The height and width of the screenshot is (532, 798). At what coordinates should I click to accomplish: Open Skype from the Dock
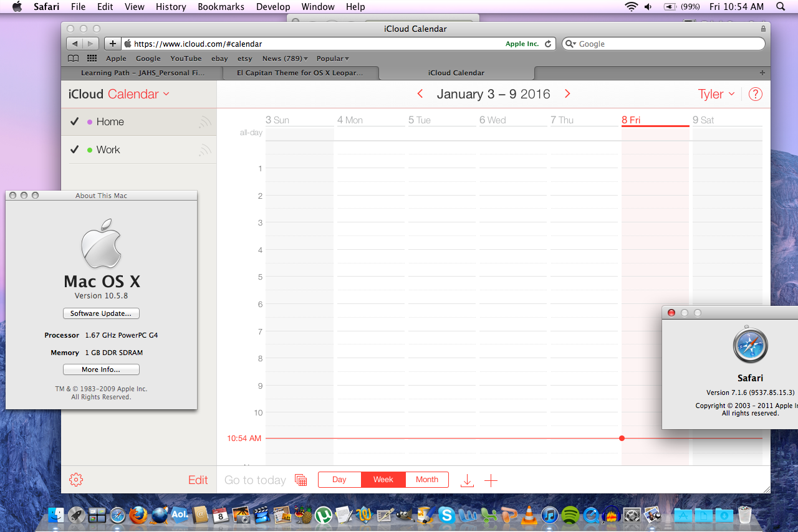[446, 515]
